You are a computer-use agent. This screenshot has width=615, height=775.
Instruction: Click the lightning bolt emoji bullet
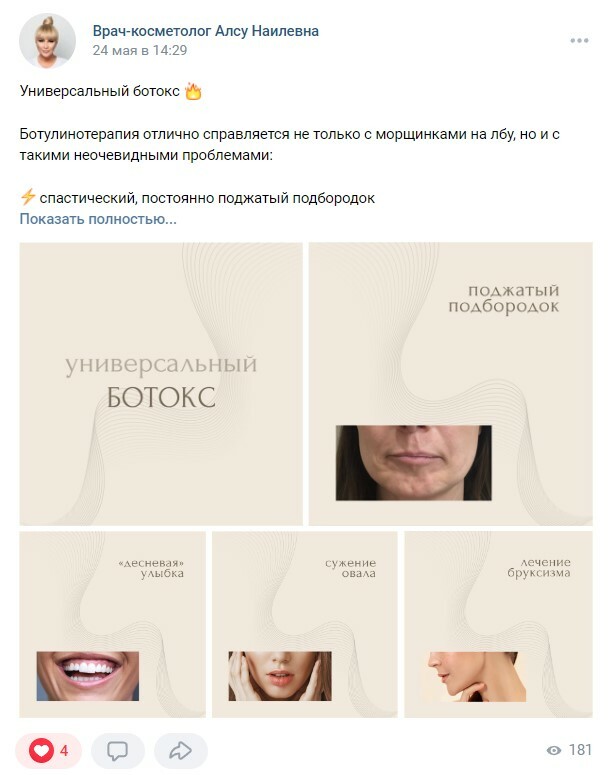point(28,197)
